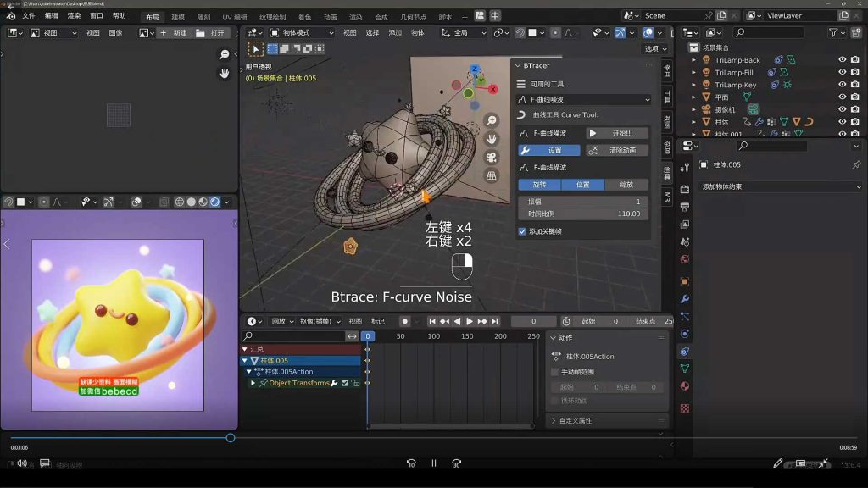Click the hand pan icon in the 3D viewport

click(x=492, y=139)
